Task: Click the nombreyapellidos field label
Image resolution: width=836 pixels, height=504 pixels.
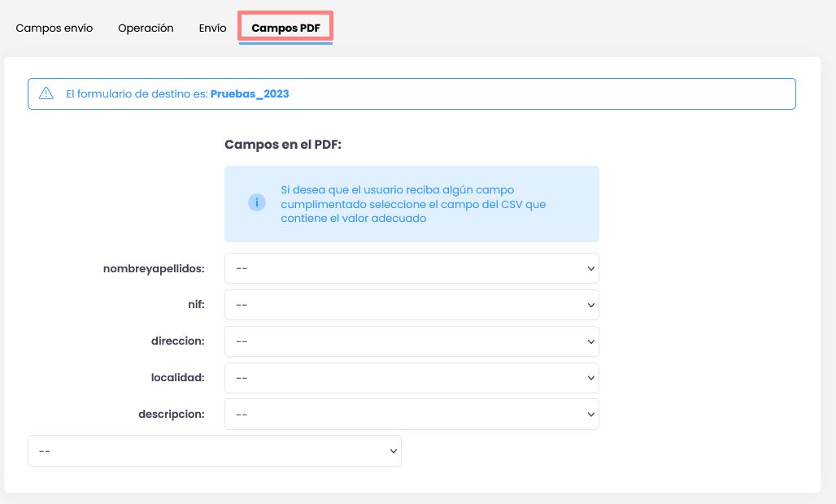Action: pos(154,268)
